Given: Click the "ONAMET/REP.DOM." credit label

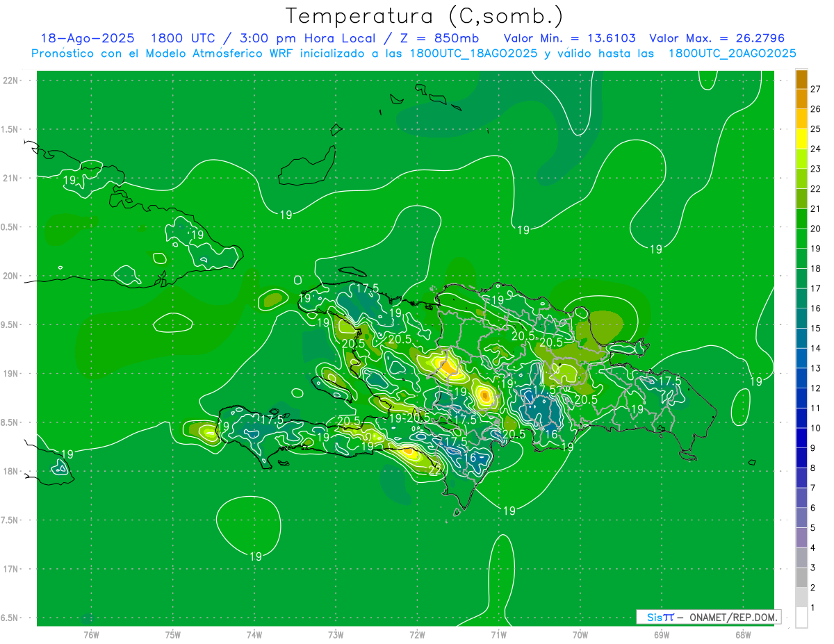Looking at the screenshot, I should pyautogui.click(x=734, y=617).
